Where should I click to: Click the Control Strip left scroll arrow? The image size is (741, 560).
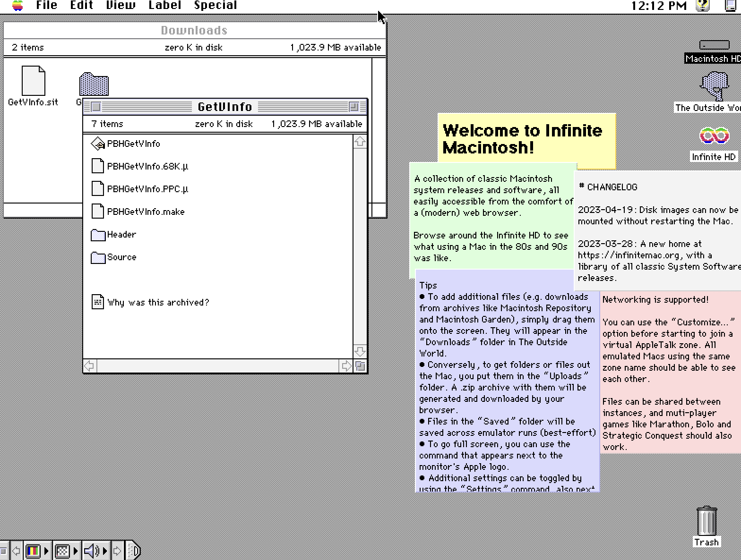click(16, 551)
